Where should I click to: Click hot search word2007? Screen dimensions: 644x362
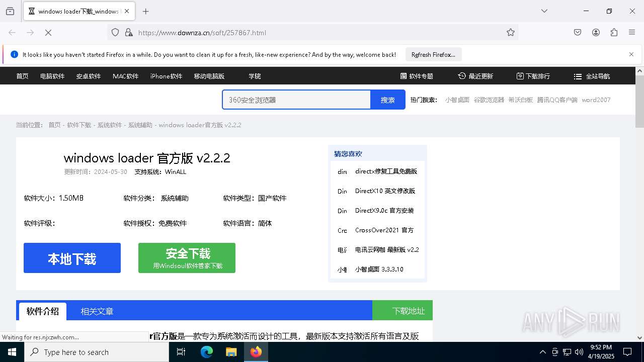tap(596, 100)
